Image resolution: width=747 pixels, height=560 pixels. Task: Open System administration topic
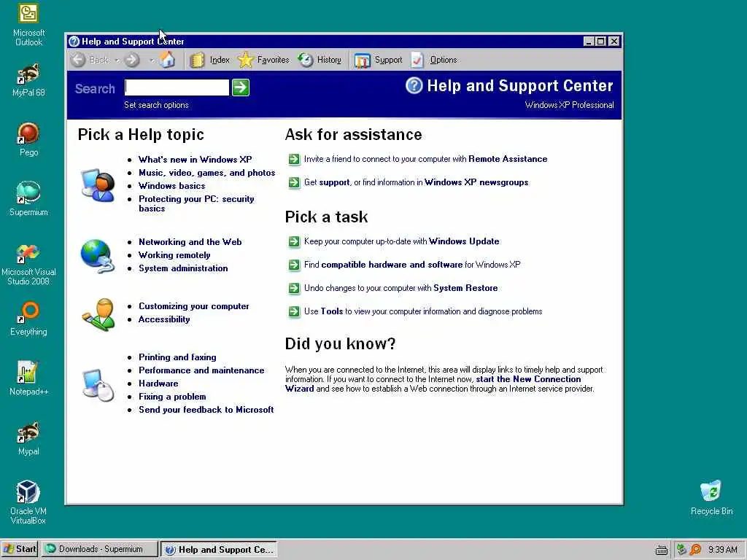[183, 268]
